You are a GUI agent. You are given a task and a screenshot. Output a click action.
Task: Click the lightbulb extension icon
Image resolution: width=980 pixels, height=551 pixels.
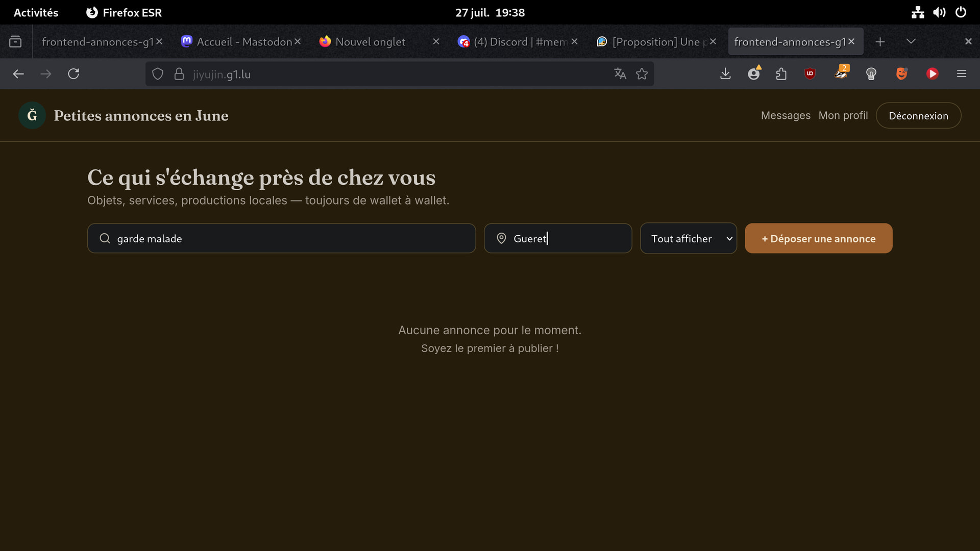[871, 74]
